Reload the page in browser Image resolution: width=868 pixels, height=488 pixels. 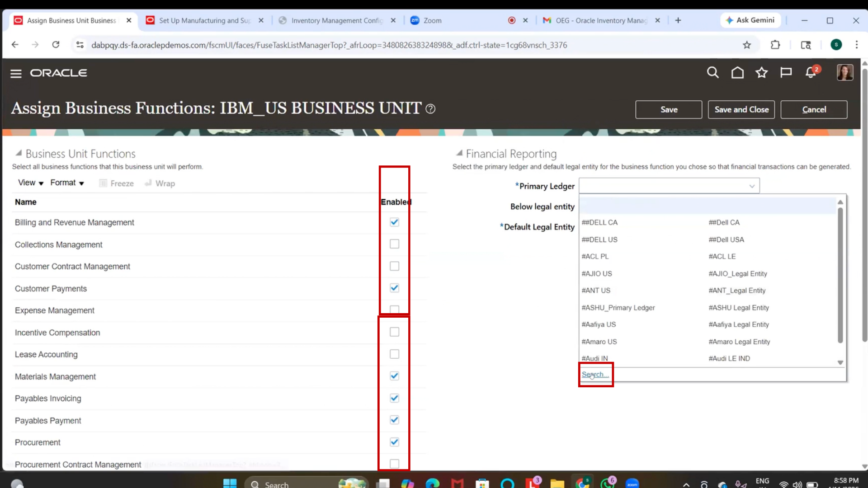coord(56,45)
